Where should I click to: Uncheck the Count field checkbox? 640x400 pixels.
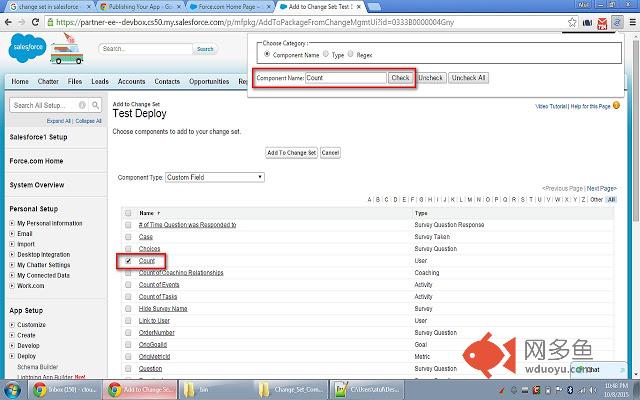pos(127,260)
